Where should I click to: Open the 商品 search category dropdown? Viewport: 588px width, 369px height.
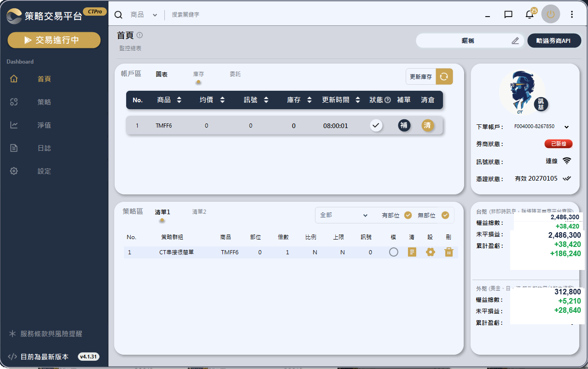tap(144, 15)
